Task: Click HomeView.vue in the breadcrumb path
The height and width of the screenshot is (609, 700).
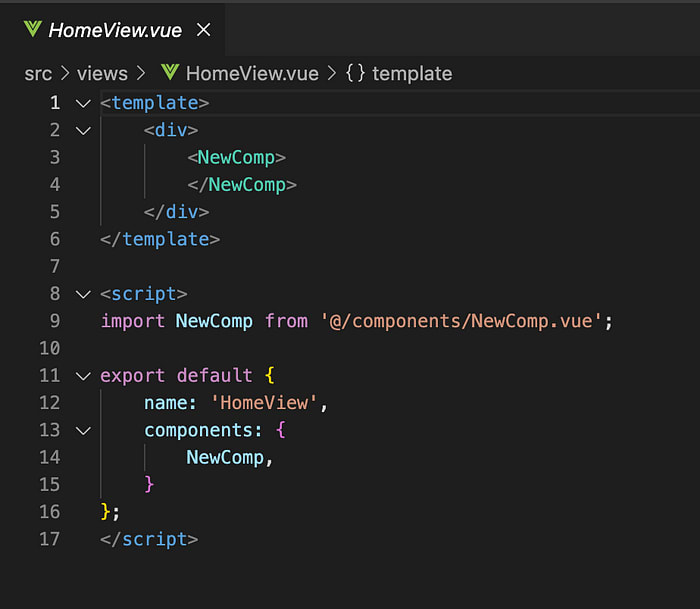Action: (251, 73)
